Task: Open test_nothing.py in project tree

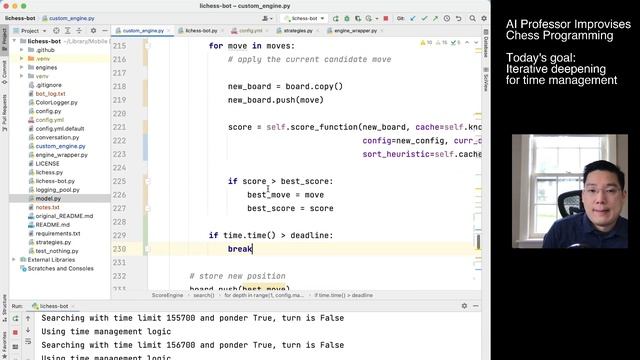Action: pos(57,251)
